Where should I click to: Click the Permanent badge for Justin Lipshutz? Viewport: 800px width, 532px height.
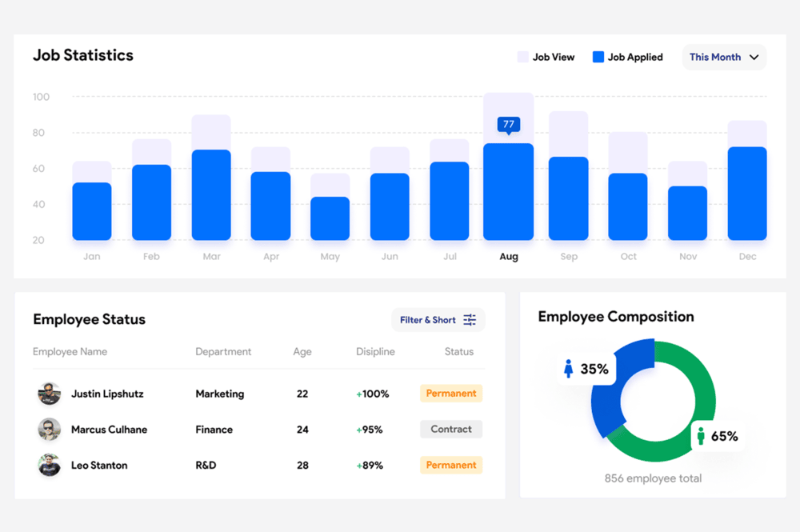pyautogui.click(x=451, y=394)
